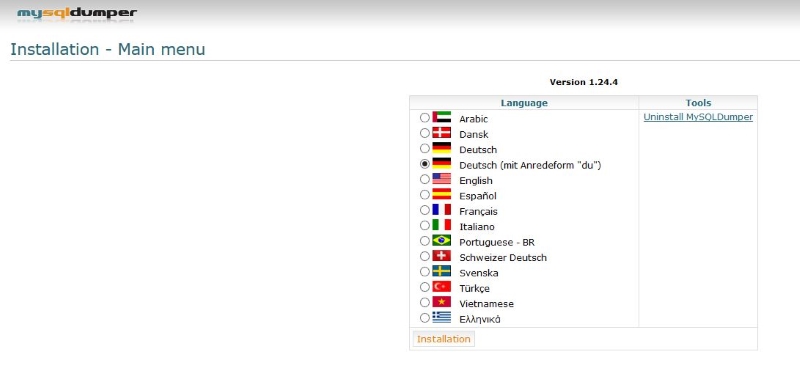Click the United Arab Emirates flag icon

tap(441, 117)
